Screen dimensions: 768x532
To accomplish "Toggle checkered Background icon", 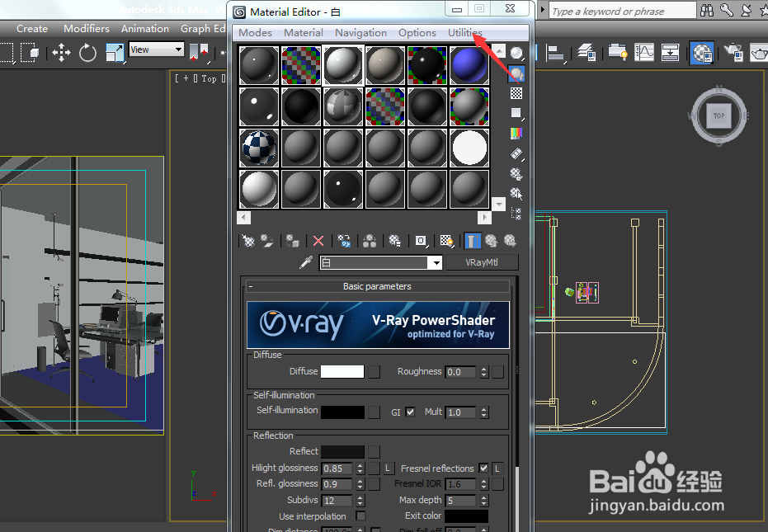I will tap(516, 93).
